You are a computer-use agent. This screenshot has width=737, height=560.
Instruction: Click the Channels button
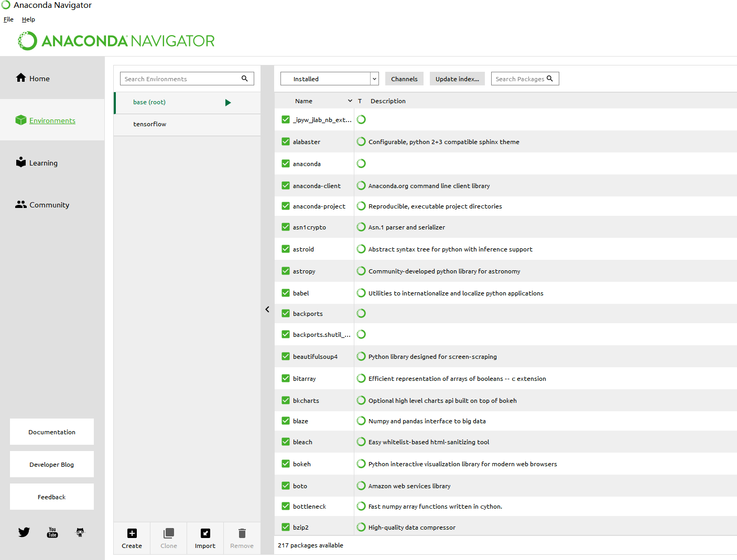coord(405,79)
